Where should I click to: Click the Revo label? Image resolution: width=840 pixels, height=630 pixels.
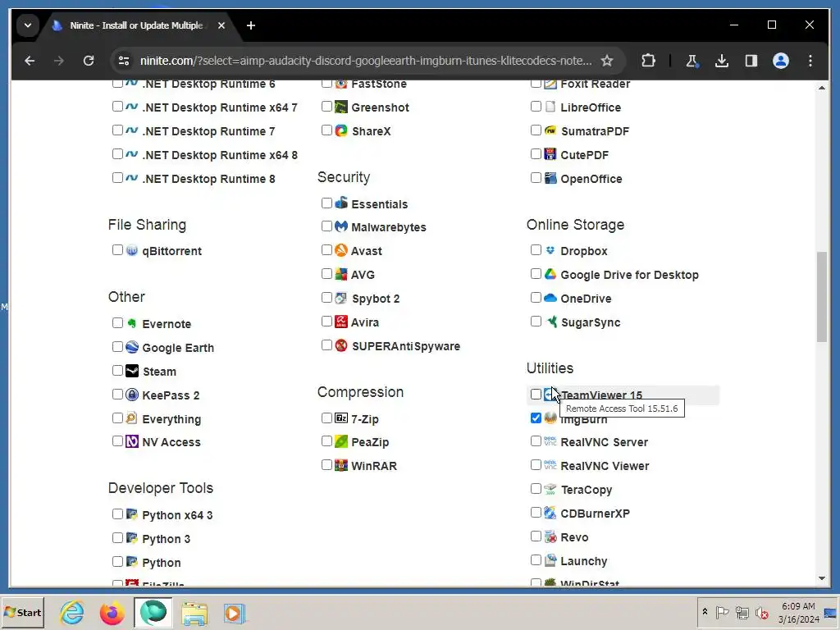574,537
